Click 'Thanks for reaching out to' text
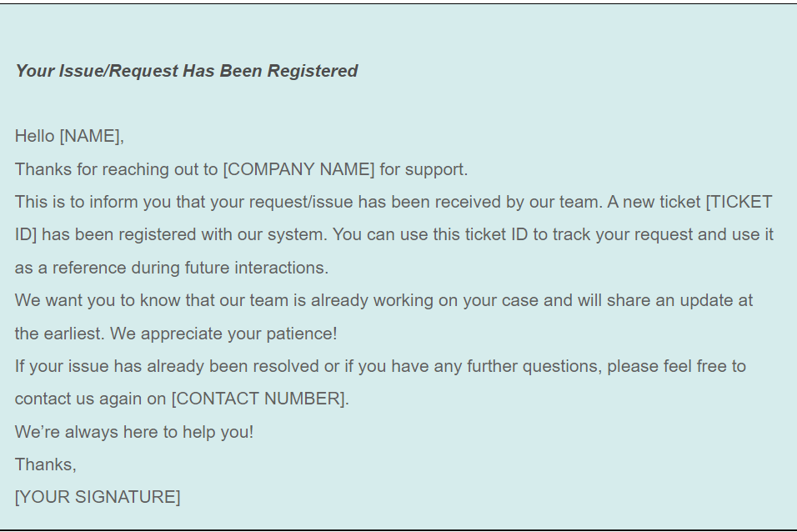Image resolution: width=797 pixels, height=532 pixels. (117, 169)
